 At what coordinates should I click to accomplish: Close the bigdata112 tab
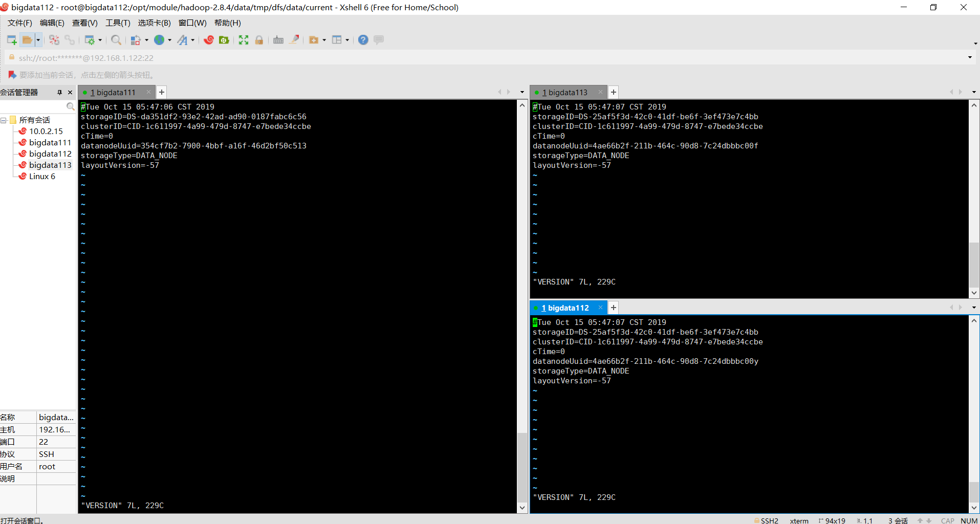(x=600, y=308)
